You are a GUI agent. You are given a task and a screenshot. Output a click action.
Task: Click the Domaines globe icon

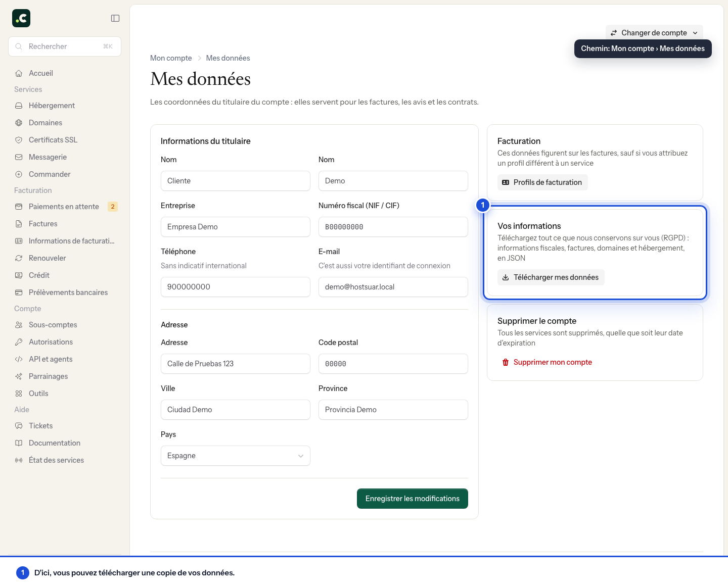click(19, 123)
